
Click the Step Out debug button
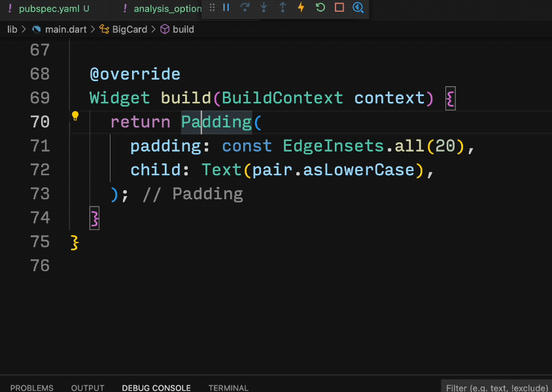coord(283,8)
